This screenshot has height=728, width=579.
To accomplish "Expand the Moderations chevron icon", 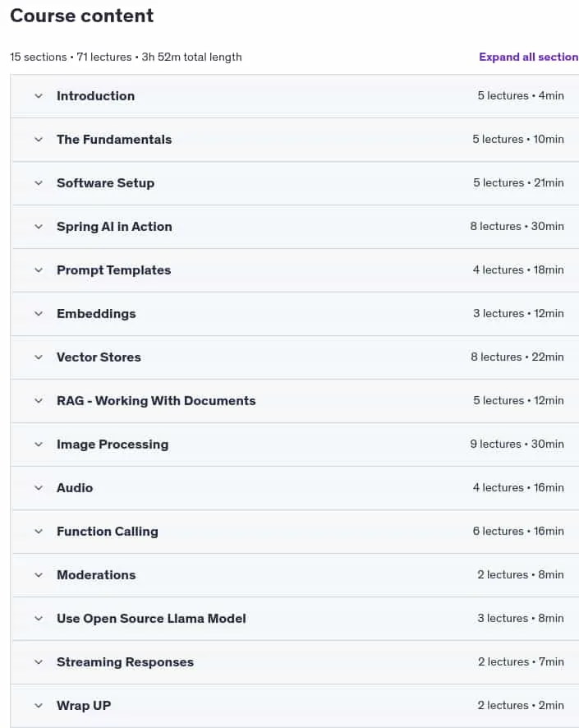I will pyautogui.click(x=39, y=575).
